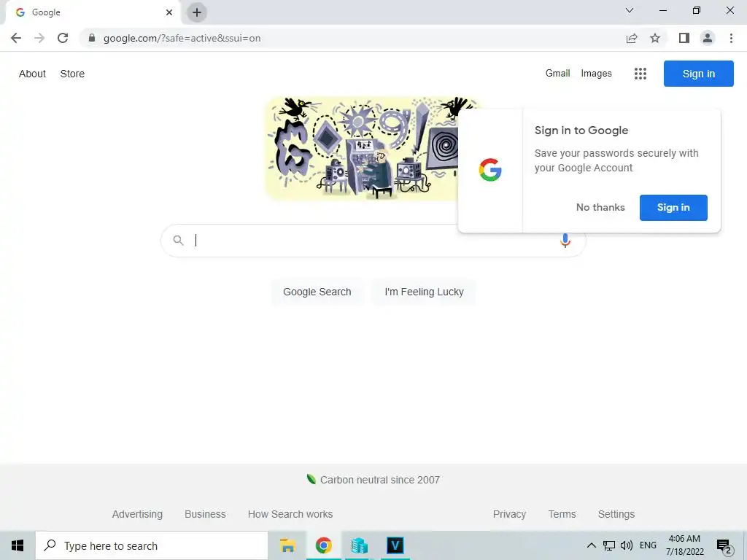Screen dimensions: 747x560
Task: Share this page from the address bar
Action: click(x=632, y=38)
